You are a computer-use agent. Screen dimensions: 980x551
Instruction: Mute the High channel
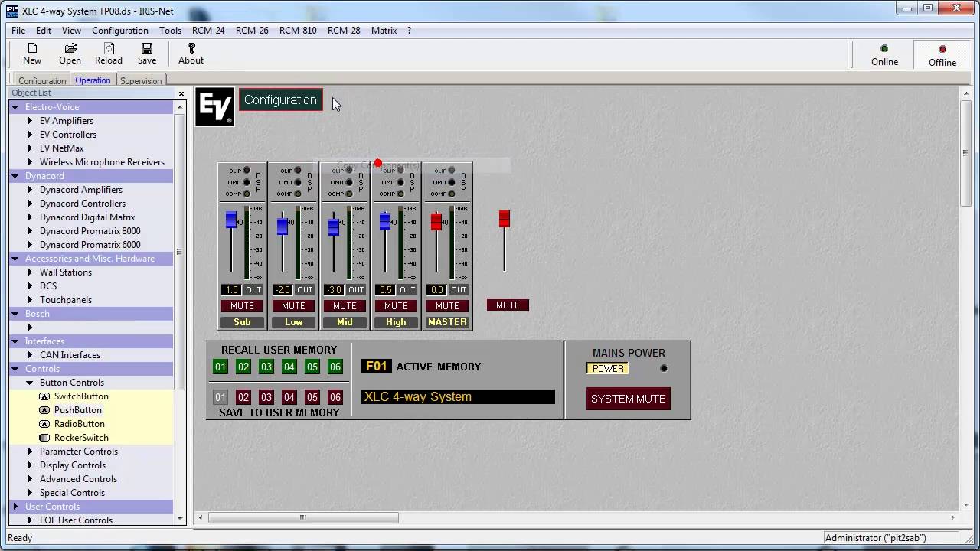396,306
